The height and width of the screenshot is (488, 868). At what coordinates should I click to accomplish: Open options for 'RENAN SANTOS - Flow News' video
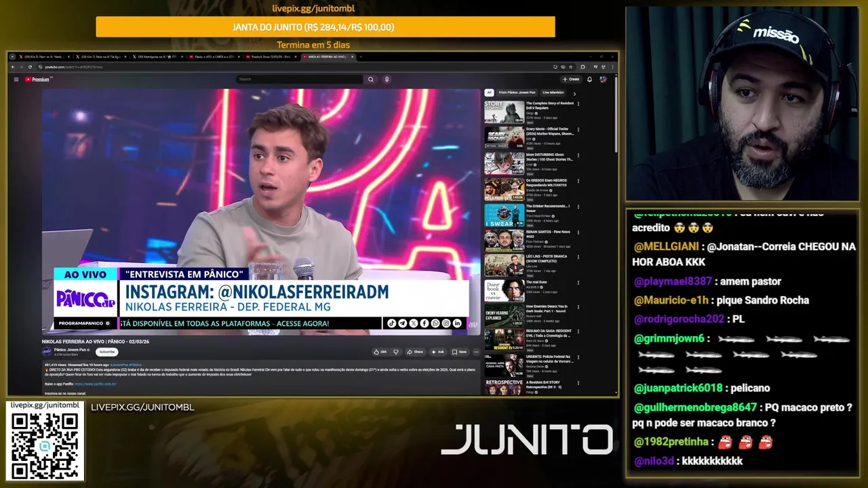pyautogui.click(x=578, y=232)
